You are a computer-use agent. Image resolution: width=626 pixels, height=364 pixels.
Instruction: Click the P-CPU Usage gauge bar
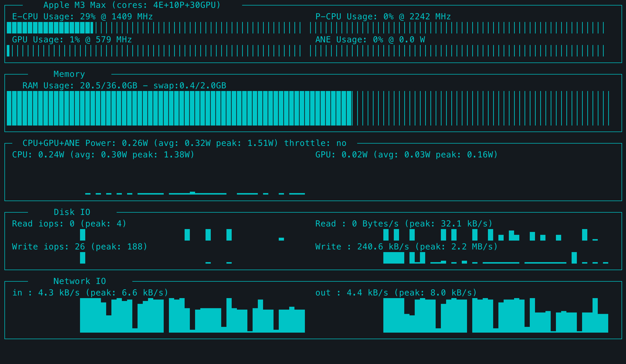pos(457,28)
